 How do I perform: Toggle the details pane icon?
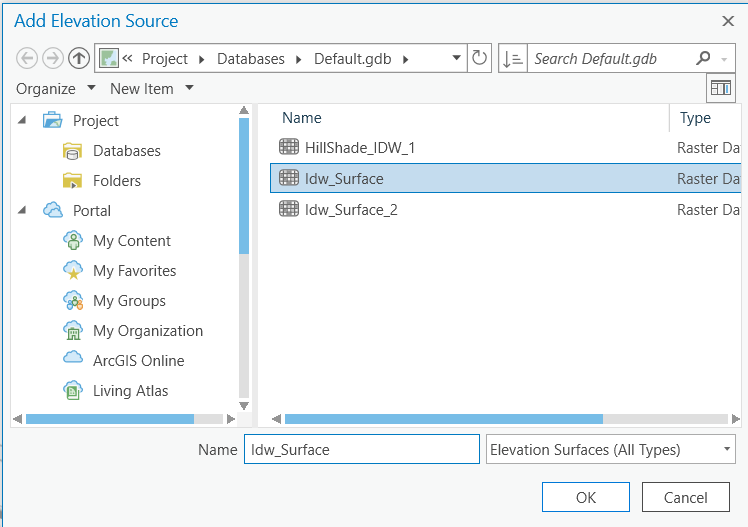point(720,88)
